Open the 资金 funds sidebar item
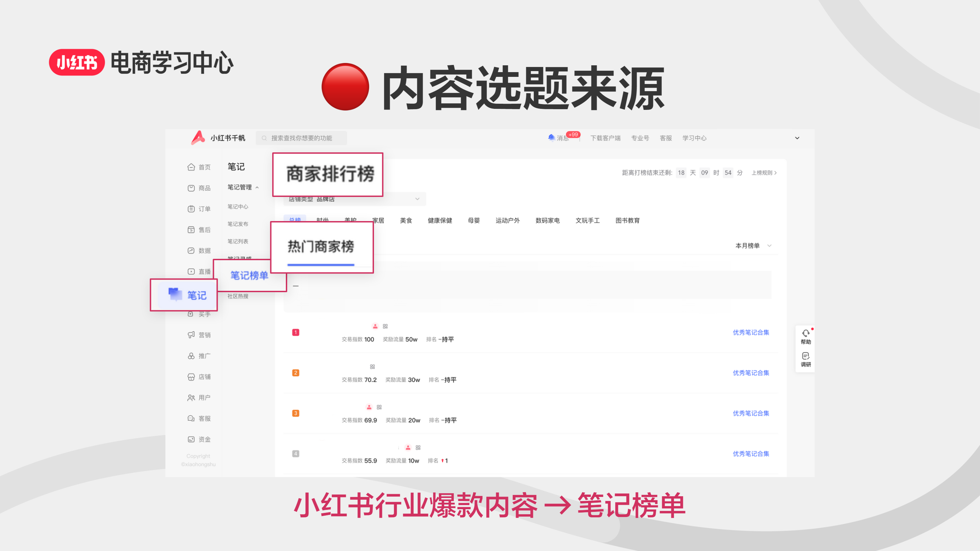The width and height of the screenshot is (980, 551). 199,439
